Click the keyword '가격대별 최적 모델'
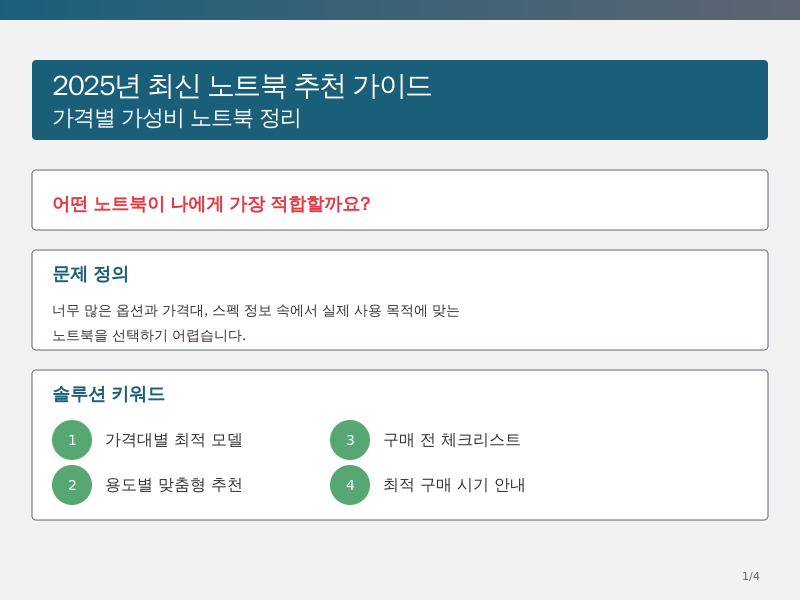The height and width of the screenshot is (600, 800). coord(173,440)
